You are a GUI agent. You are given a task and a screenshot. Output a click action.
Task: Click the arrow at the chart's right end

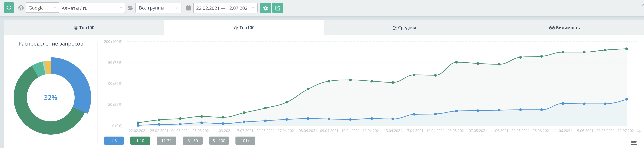(x=639, y=131)
